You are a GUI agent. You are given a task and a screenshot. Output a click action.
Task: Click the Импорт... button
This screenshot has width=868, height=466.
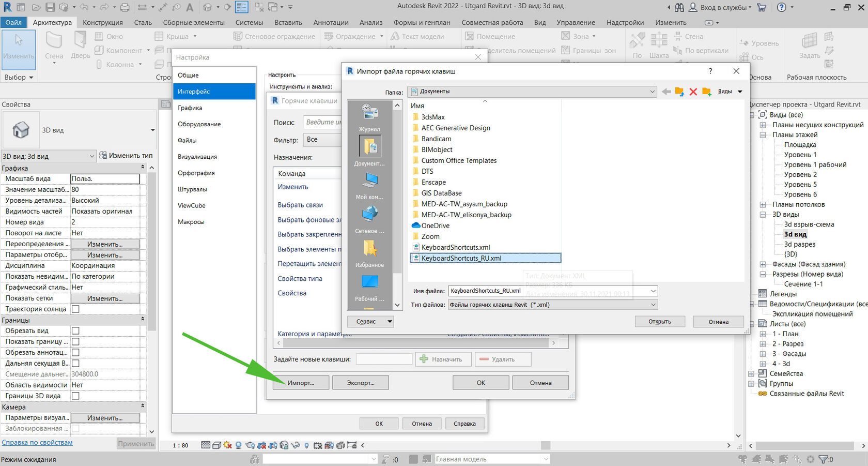[301, 383]
